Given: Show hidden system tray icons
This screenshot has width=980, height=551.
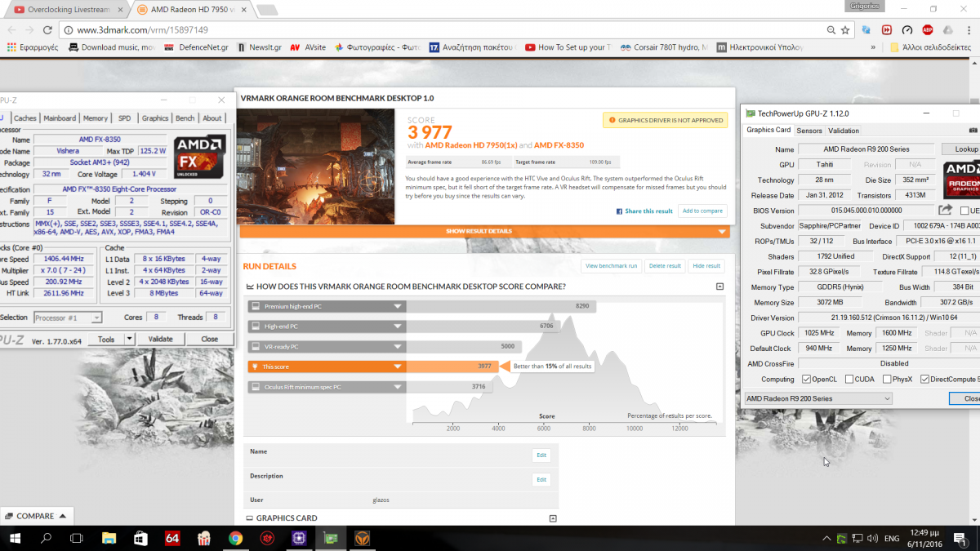Looking at the screenshot, I should click(x=826, y=539).
